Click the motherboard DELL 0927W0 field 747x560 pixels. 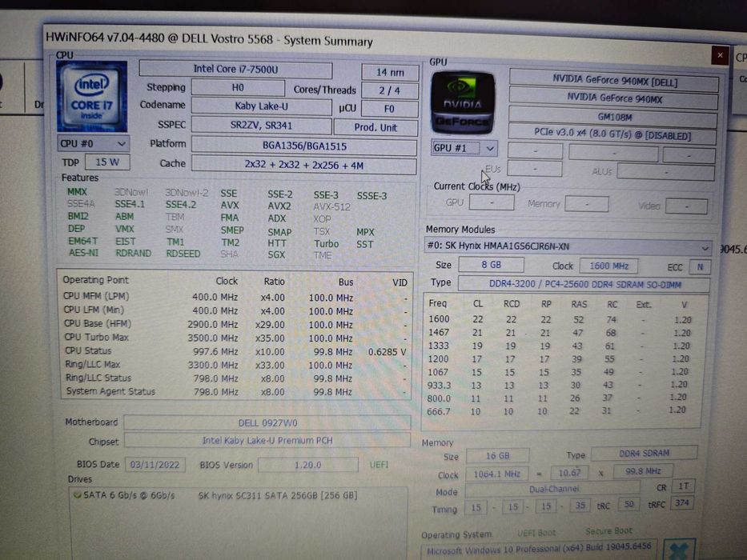267,423
